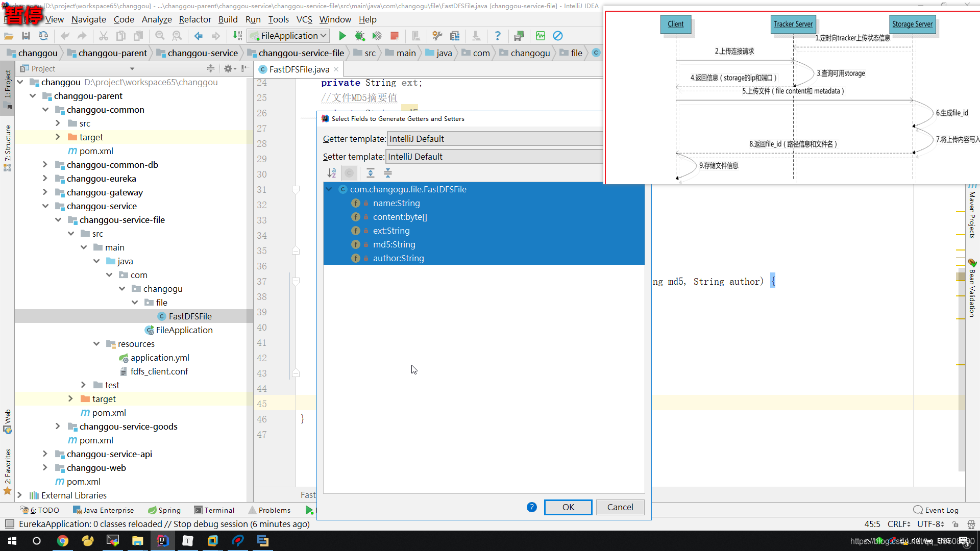Viewport: 980px width, 551px height.
Task: Click changgou-service-file breadcrumb
Action: 296,53
